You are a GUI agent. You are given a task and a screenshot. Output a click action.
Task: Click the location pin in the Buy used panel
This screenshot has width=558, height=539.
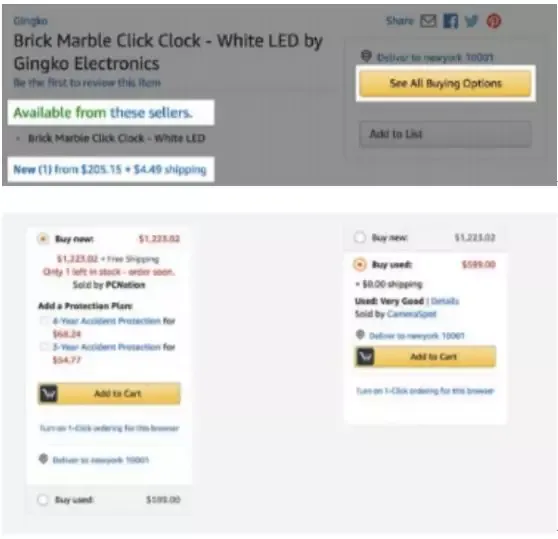360,335
